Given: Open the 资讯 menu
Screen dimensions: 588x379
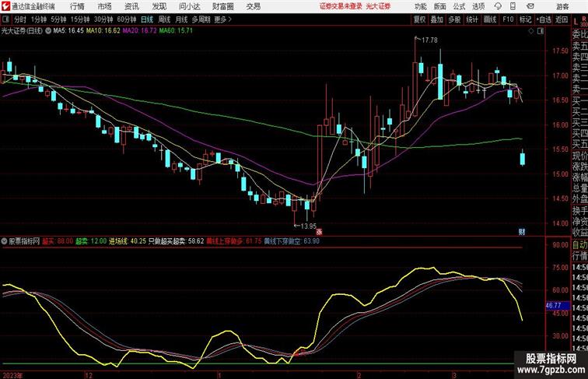Looking at the screenshot, I should (131, 6).
